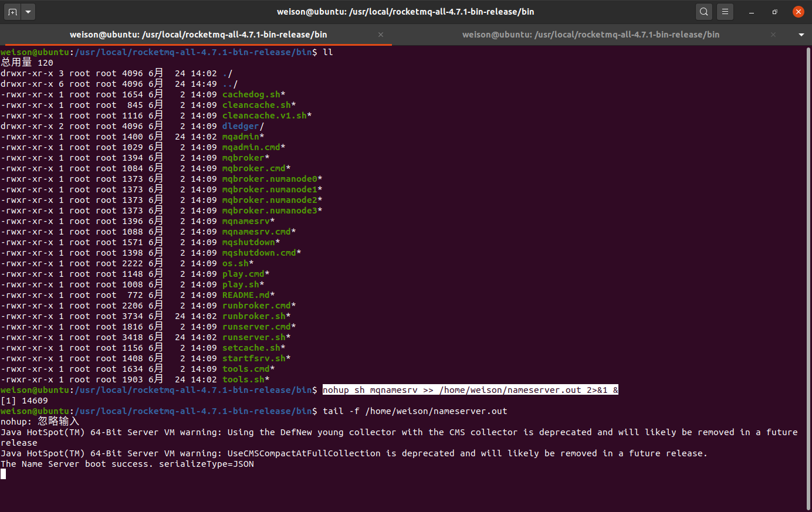Screen dimensions: 812x512
Task: Click the file name cleancache.v1.sh
Action: coord(264,116)
